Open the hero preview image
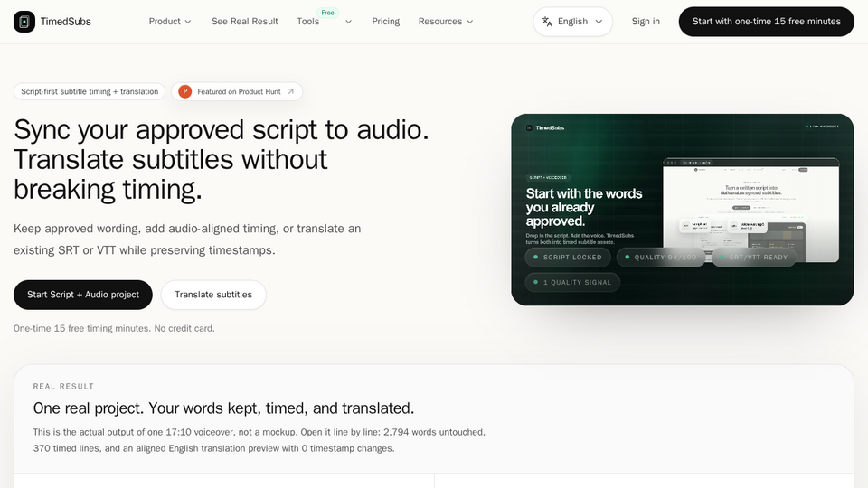The image size is (868, 488). point(682,210)
